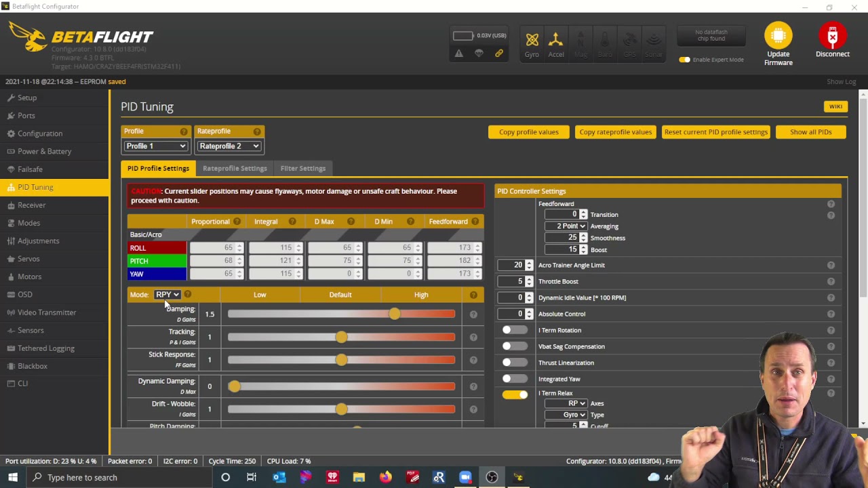Screen dimensions: 868x488
Task: Open the Rateprofile 2 dropdown
Action: (229, 146)
